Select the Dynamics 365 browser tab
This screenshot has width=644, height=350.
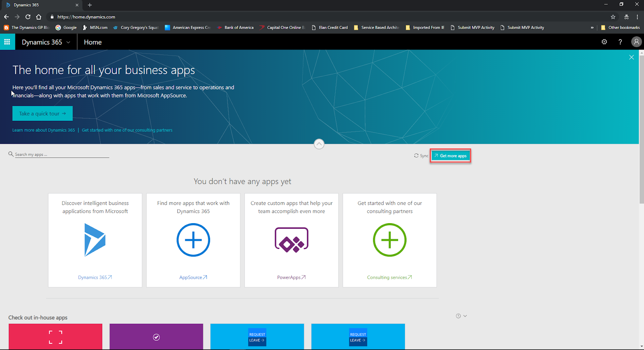click(42, 5)
